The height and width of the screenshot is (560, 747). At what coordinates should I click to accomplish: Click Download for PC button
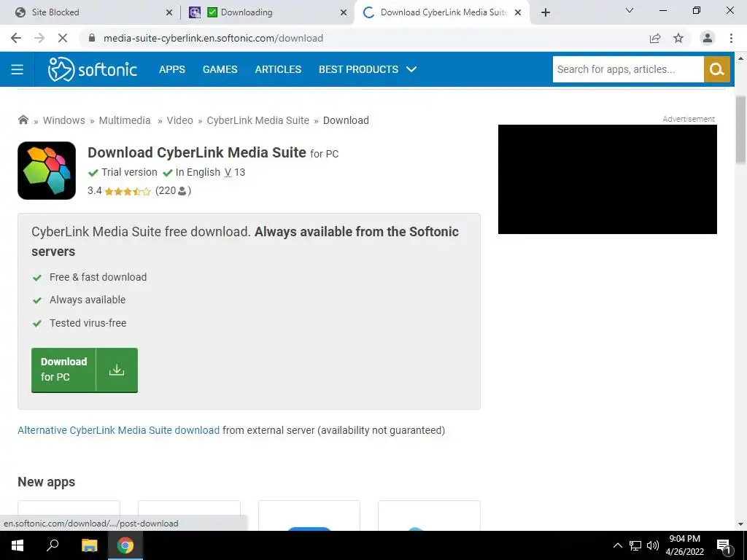pos(85,370)
